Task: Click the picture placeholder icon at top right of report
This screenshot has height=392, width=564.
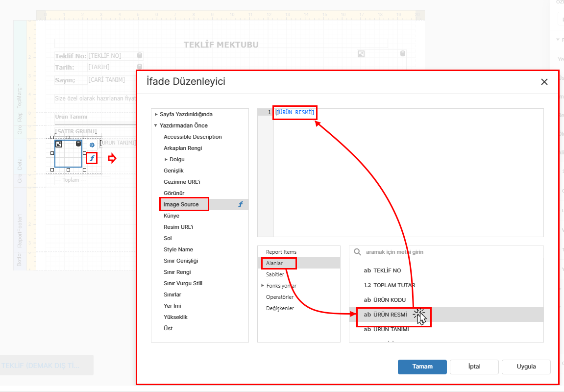Action: point(361,54)
